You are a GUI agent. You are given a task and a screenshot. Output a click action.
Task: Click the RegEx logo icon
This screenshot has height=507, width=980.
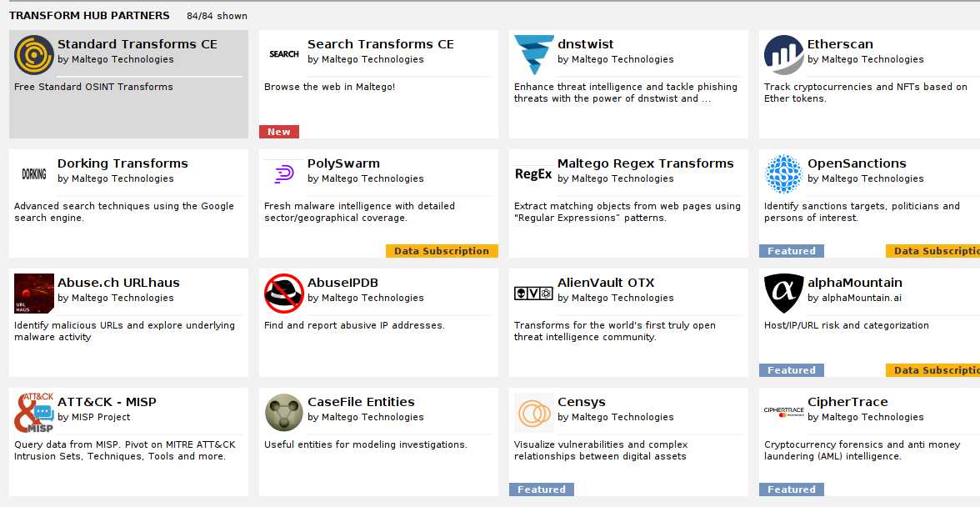click(x=533, y=174)
